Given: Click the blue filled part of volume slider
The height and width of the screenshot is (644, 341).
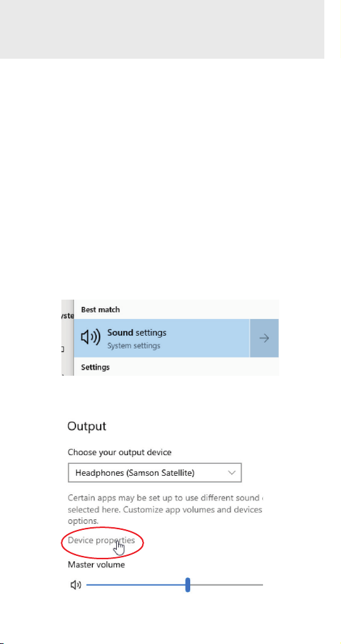Looking at the screenshot, I should pyautogui.click(x=136, y=585).
